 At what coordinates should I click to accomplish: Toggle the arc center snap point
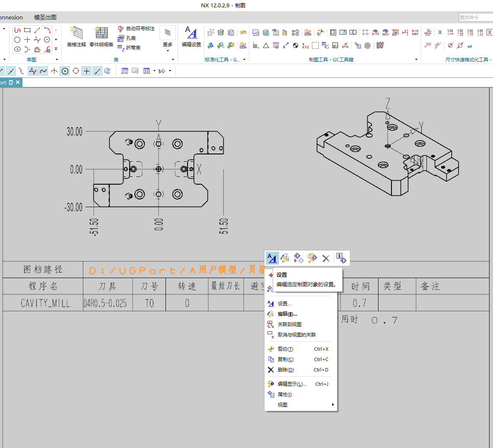pos(65,71)
